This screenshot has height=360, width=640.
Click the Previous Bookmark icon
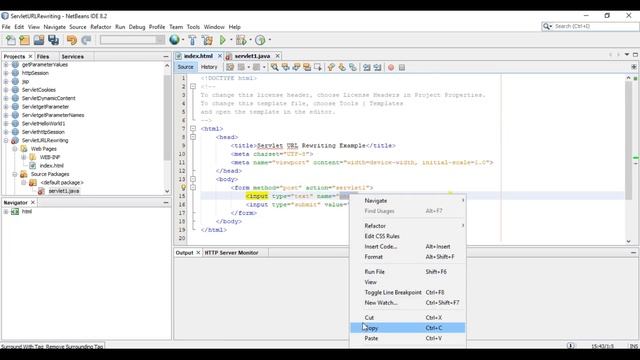point(331,67)
